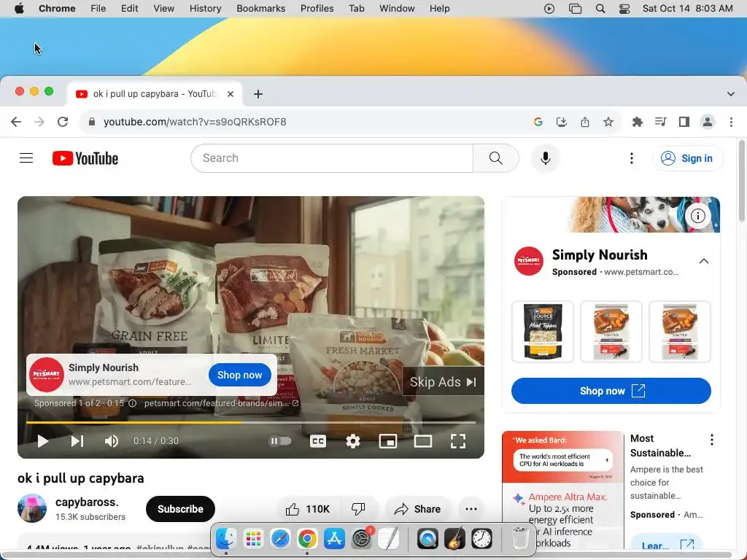Open YouTube settings three-dot menu
Image resolution: width=747 pixels, height=560 pixels.
click(632, 158)
